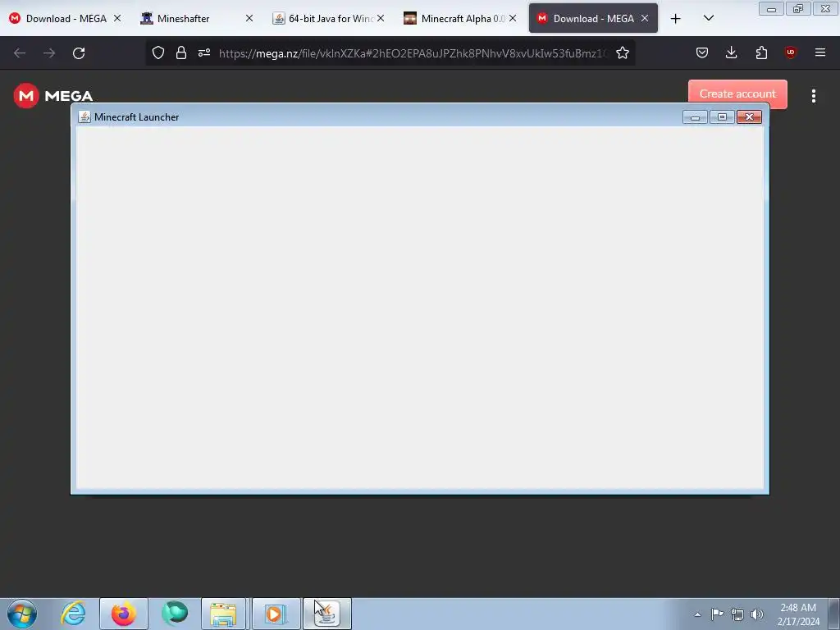Save page to Pocket
840x630 pixels.
coord(702,52)
